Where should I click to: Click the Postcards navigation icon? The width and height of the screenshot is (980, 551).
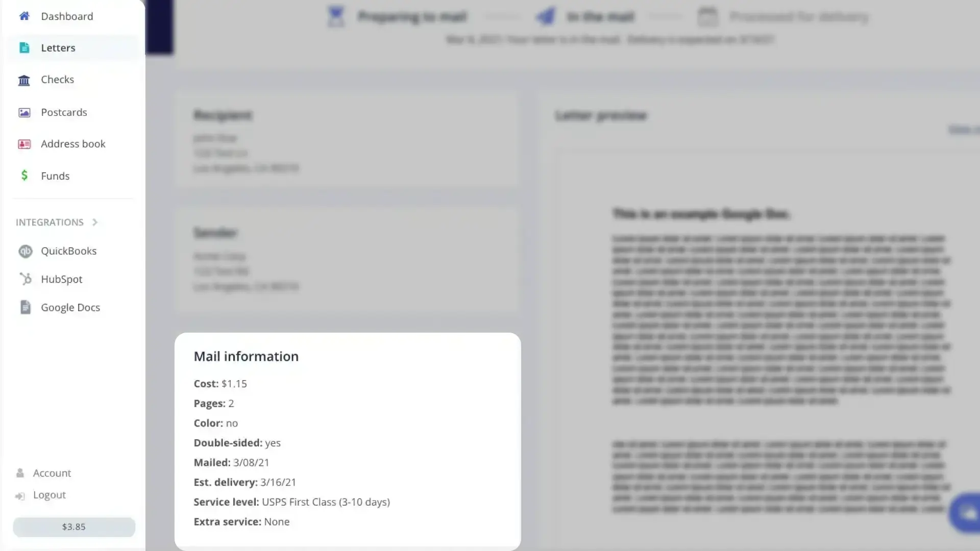coord(24,112)
